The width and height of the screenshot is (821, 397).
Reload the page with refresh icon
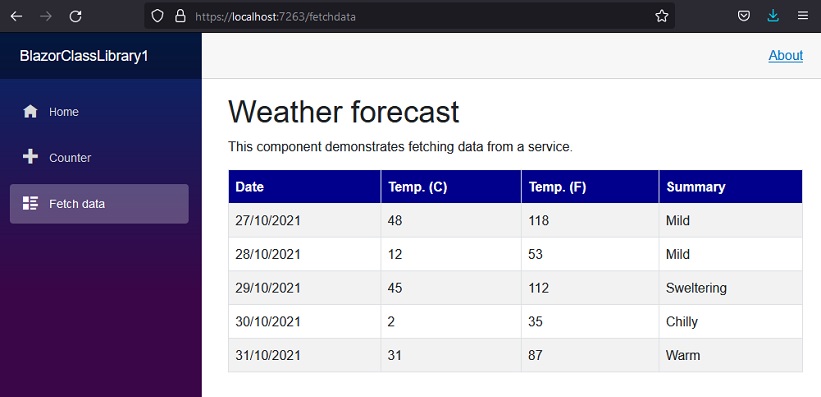tap(76, 16)
